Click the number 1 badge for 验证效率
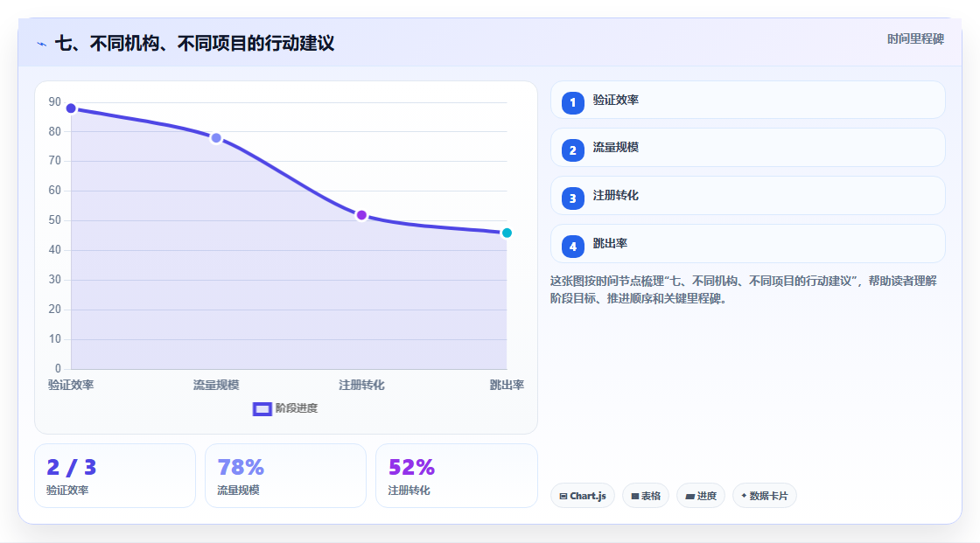This screenshot has width=980, height=543. tap(572, 102)
